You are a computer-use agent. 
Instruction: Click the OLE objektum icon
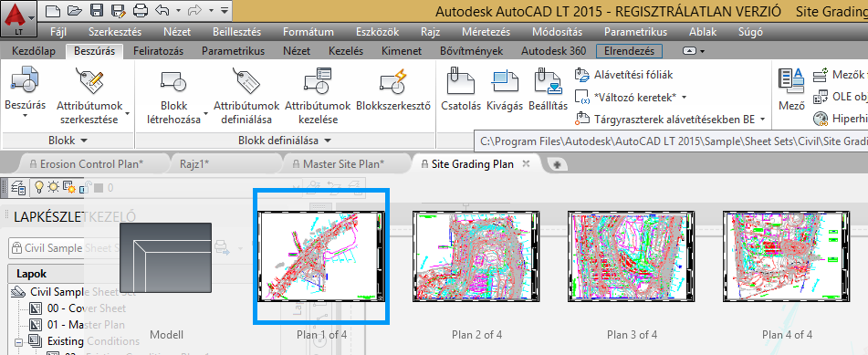[x=821, y=97]
